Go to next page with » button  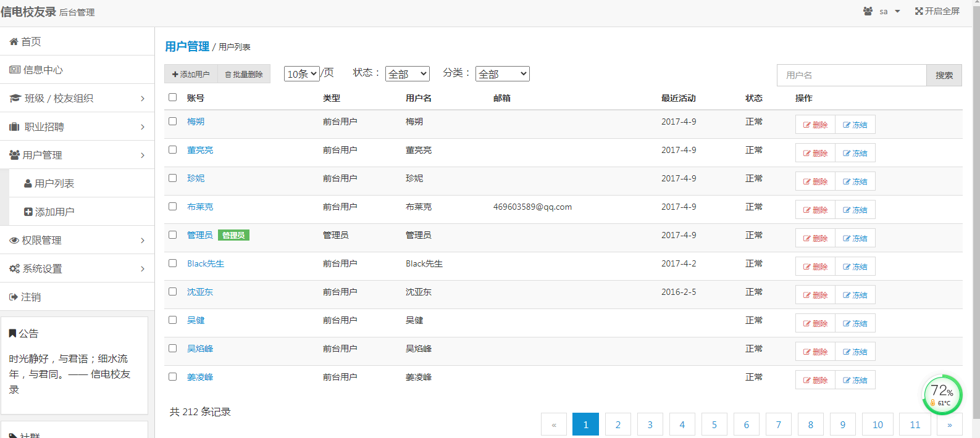tap(950, 424)
